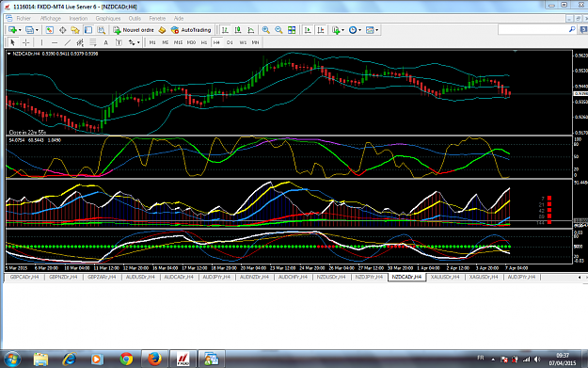This screenshot has height=368, width=588.
Task: Select the text tool A
Action: pyautogui.click(x=105, y=42)
